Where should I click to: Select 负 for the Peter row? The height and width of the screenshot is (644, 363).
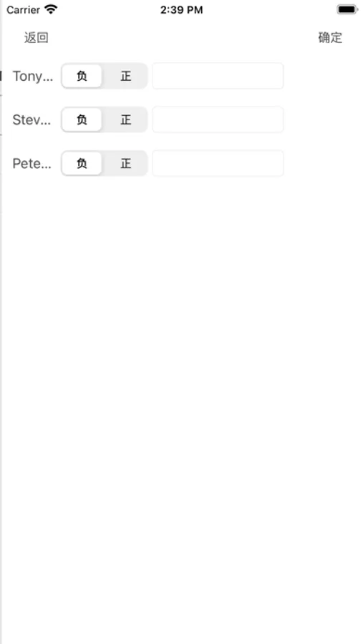pyautogui.click(x=82, y=163)
